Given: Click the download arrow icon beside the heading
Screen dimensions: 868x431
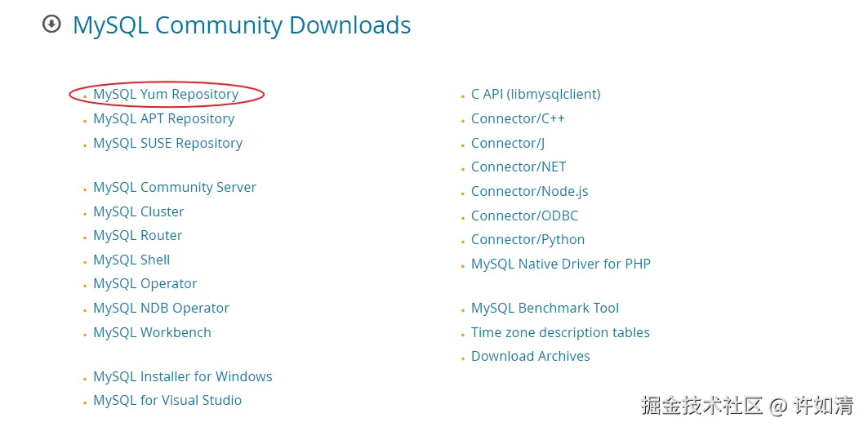Looking at the screenshot, I should point(51,24).
